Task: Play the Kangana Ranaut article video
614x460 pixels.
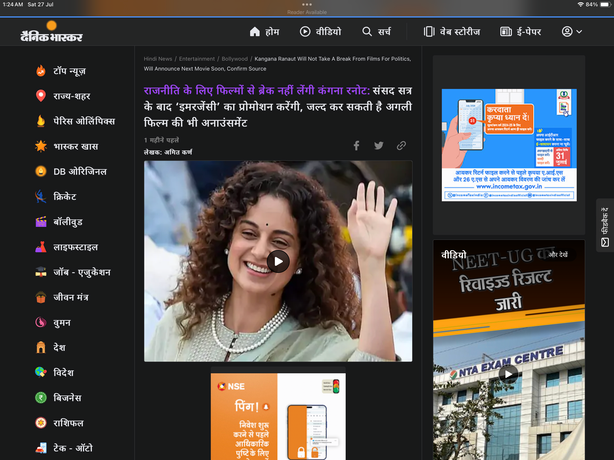Action: [278, 261]
